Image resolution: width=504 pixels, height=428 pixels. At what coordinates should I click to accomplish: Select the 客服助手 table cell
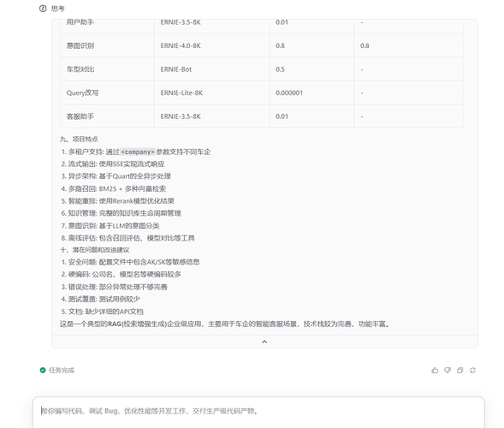(x=107, y=116)
